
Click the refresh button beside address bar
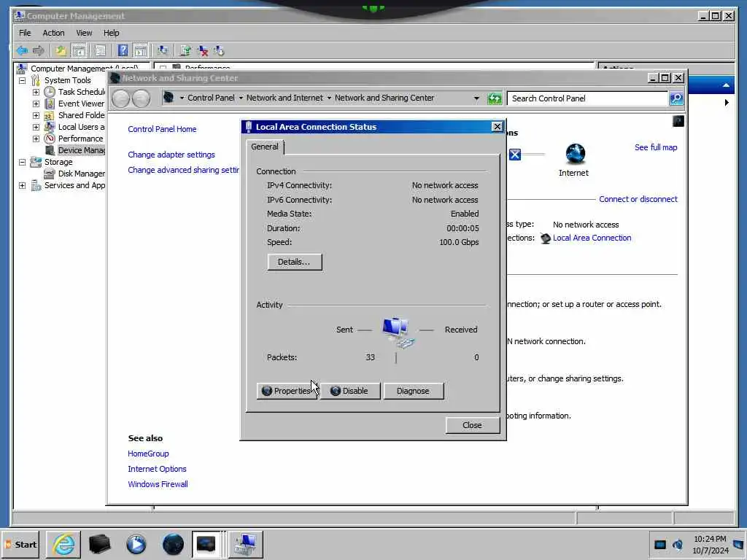[x=495, y=98]
